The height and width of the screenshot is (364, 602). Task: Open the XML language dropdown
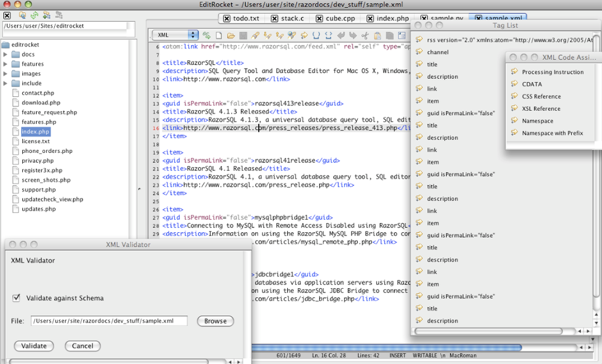[x=175, y=35]
